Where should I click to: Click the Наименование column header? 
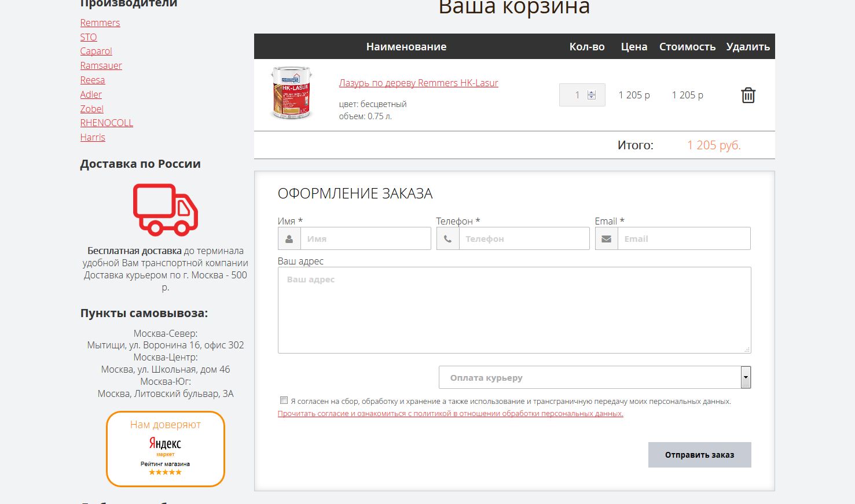pyautogui.click(x=406, y=47)
